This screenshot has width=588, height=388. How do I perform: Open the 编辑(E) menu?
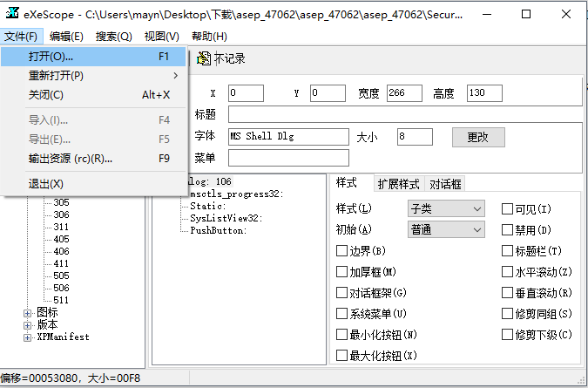tap(66, 37)
